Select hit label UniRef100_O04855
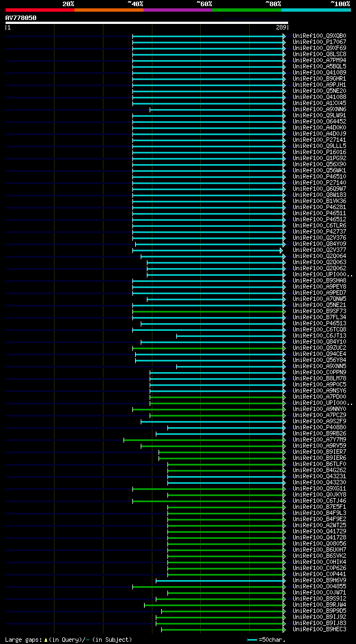The image size is (356, 644). (x=319, y=587)
